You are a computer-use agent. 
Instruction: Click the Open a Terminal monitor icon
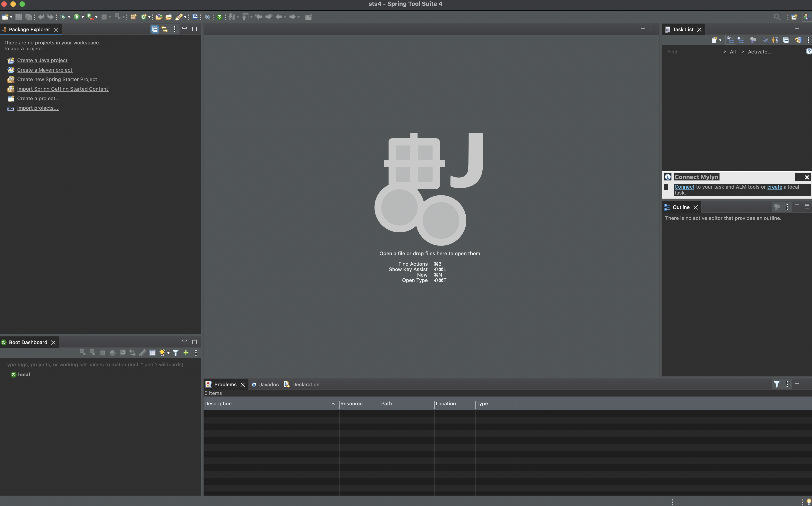195,16
